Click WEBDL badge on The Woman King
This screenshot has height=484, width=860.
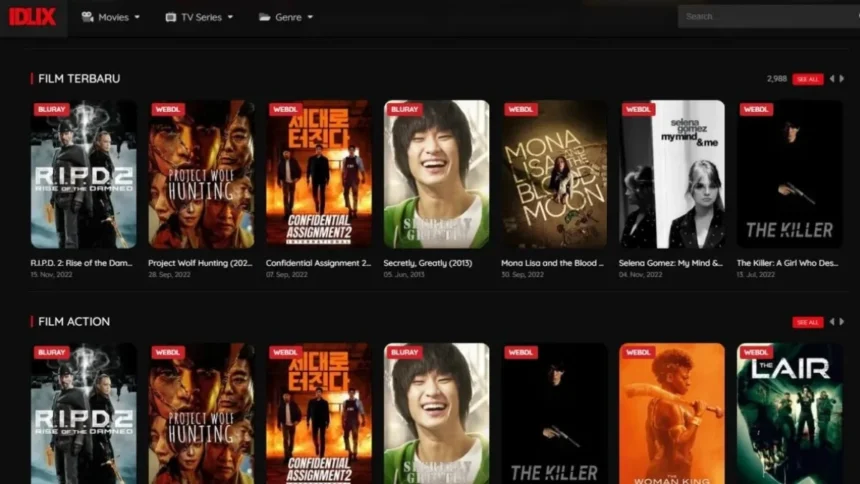click(638, 352)
